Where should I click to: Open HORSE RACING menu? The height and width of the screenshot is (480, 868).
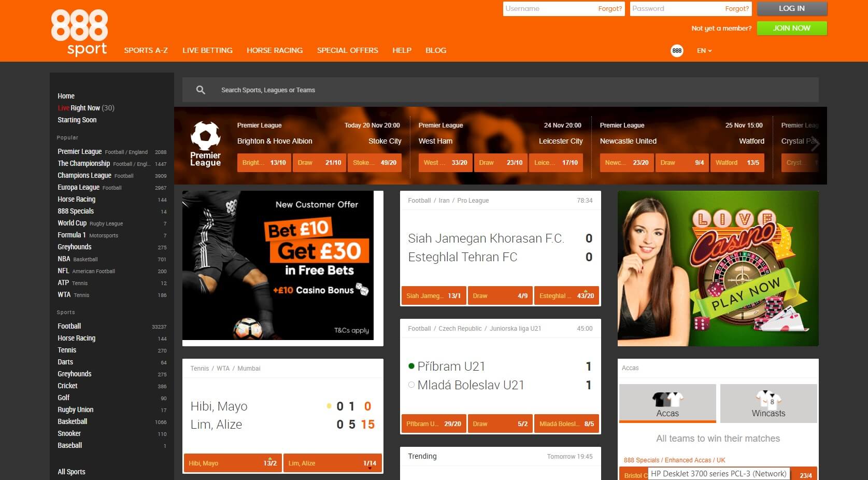[x=275, y=50]
